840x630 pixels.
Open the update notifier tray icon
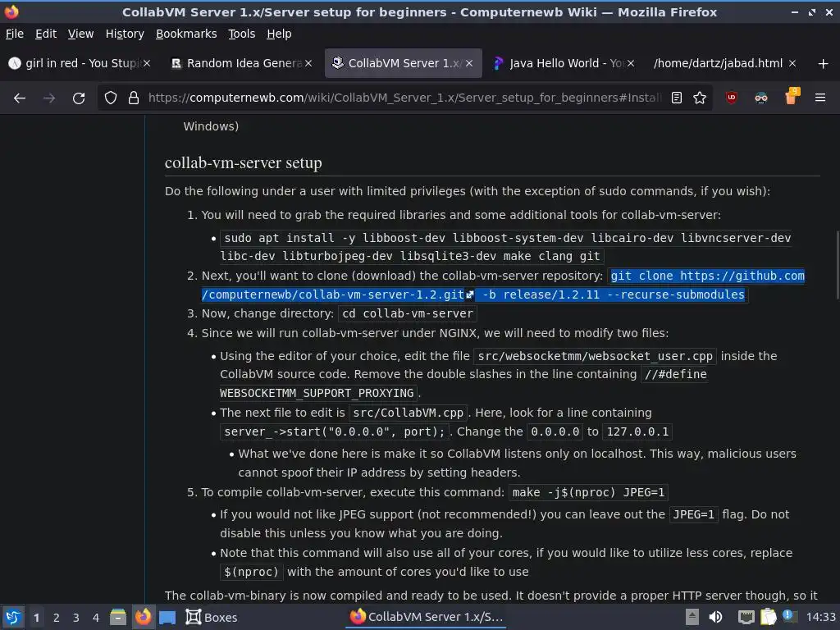[x=789, y=616]
